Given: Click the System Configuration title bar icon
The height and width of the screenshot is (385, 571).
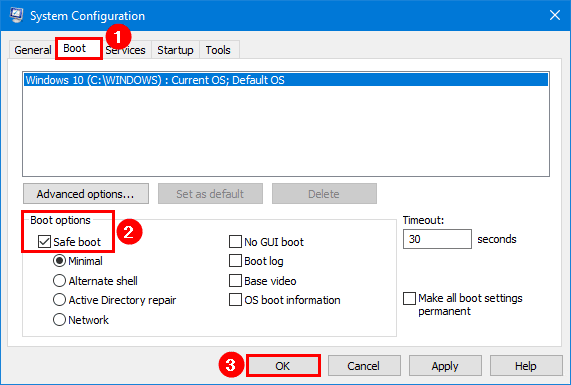Looking at the screenshot, I should (x=16, y=15).
